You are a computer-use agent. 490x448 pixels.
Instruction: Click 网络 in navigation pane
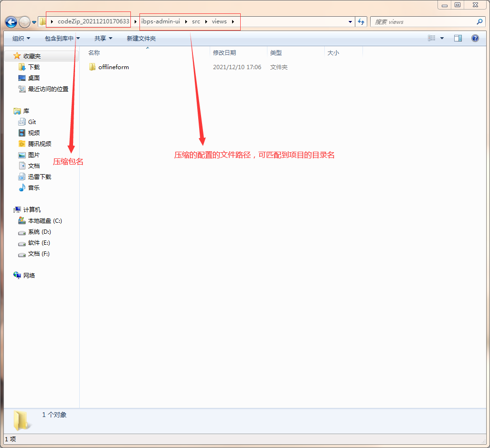click(x=29, y=276)
